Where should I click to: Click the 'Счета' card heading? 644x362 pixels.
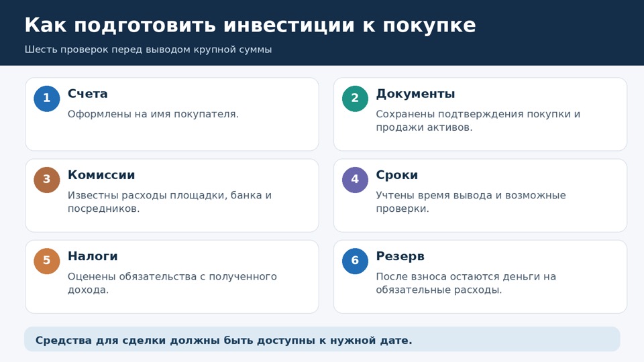pos(87,94)
